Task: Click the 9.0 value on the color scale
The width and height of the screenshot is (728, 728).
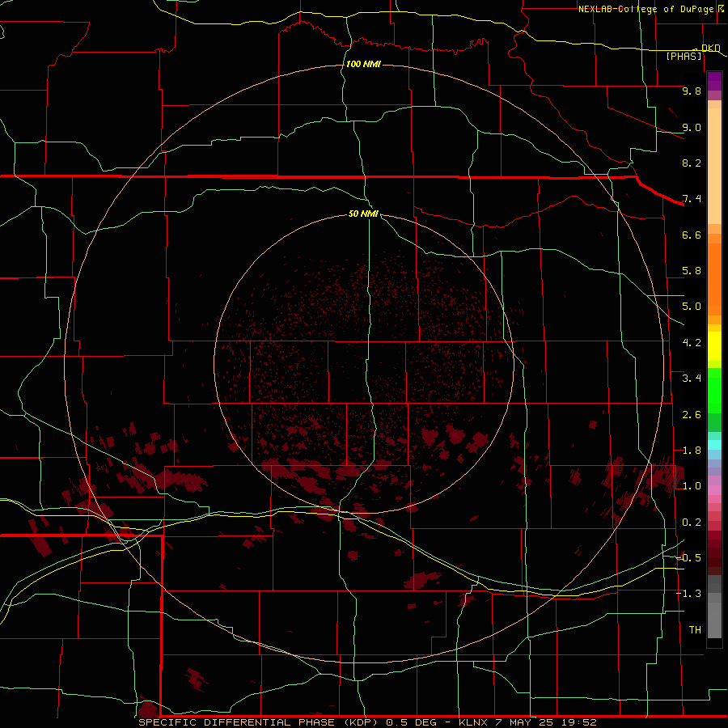Action: pos(692,127)
